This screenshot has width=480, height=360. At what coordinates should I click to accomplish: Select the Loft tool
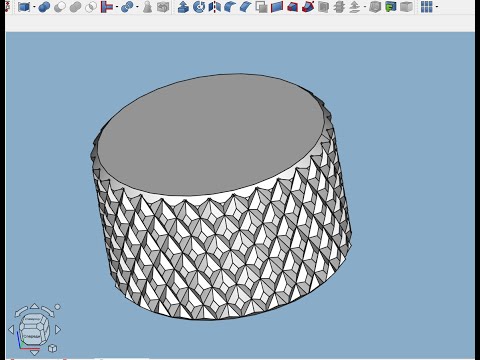click(292, 7)
